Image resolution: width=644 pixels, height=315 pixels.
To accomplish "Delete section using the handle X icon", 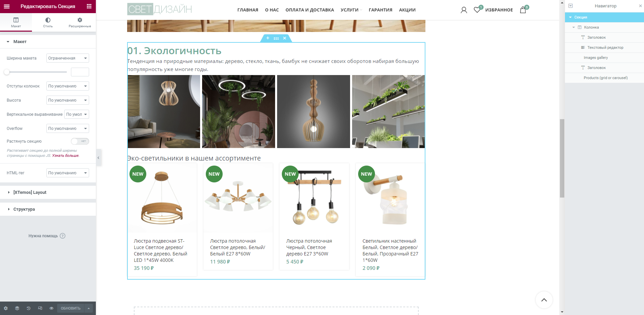I will pos(285,38).
